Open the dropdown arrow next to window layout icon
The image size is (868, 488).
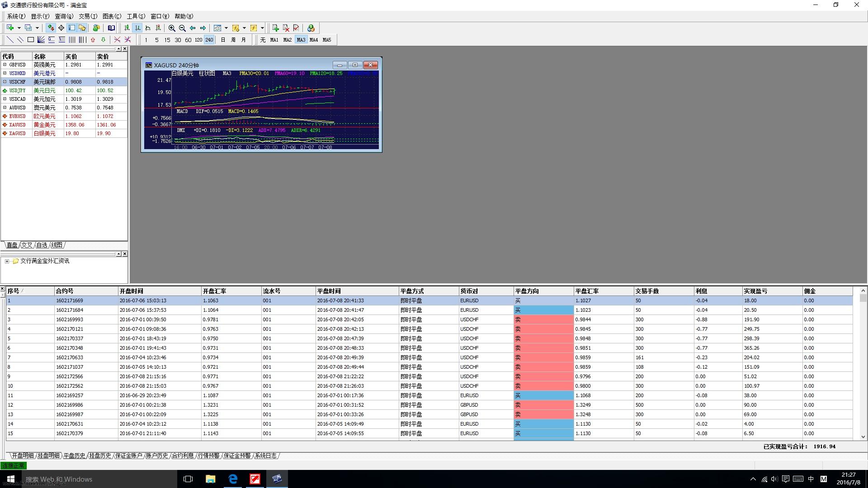(37, 28)
